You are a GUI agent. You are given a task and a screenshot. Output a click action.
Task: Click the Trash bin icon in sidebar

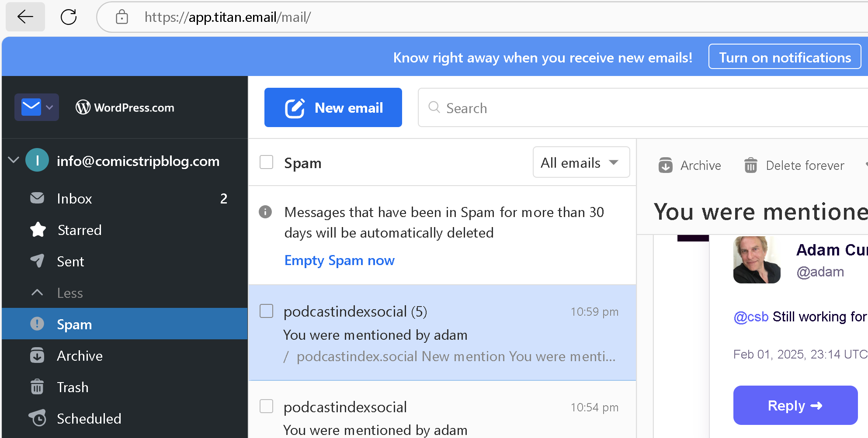click(37, 387)
